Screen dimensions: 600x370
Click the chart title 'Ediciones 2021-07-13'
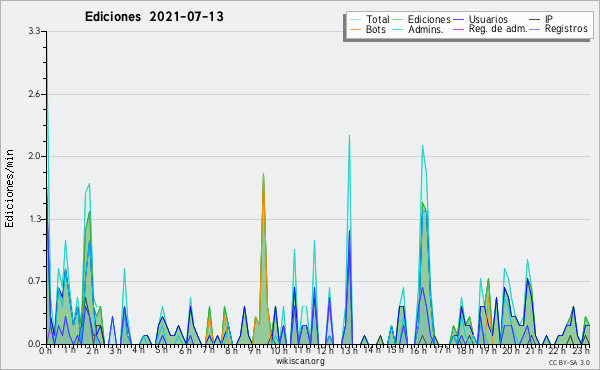[x=154, y=17]
